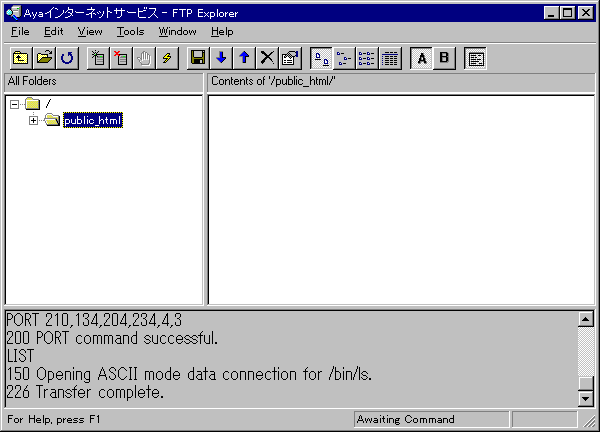600x432 pixels.
Task: Click the 'PORT 210,134,204,234,4,3' log line
Action: pyautogui.click(x=94, y=320)
